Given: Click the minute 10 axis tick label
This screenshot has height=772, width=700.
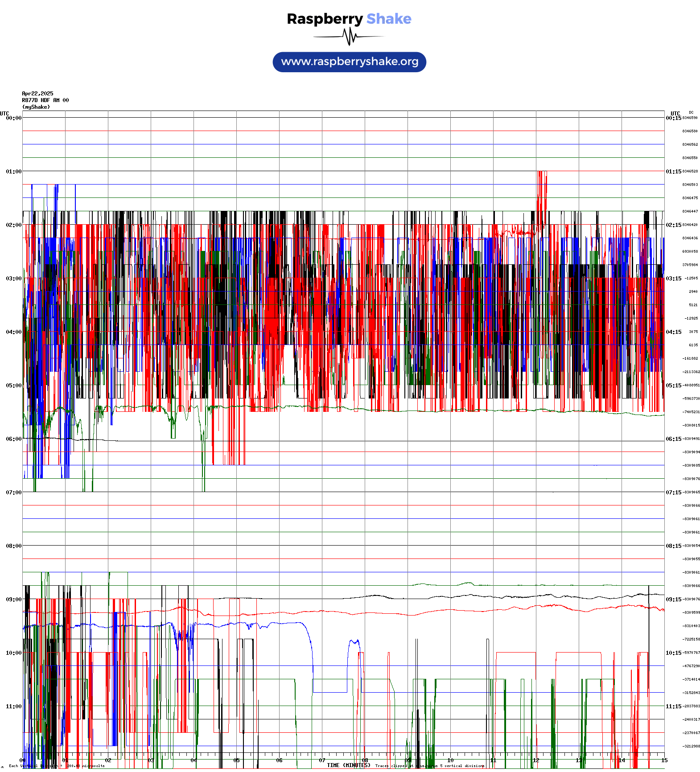Looking at the screenshot, I should (x=450, y=760).
